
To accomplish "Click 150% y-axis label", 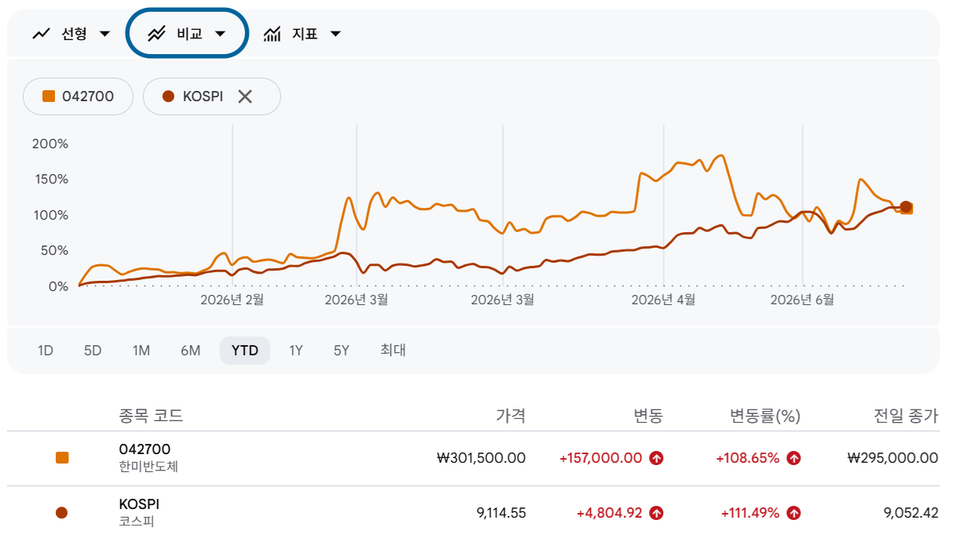I will [50, 180].
